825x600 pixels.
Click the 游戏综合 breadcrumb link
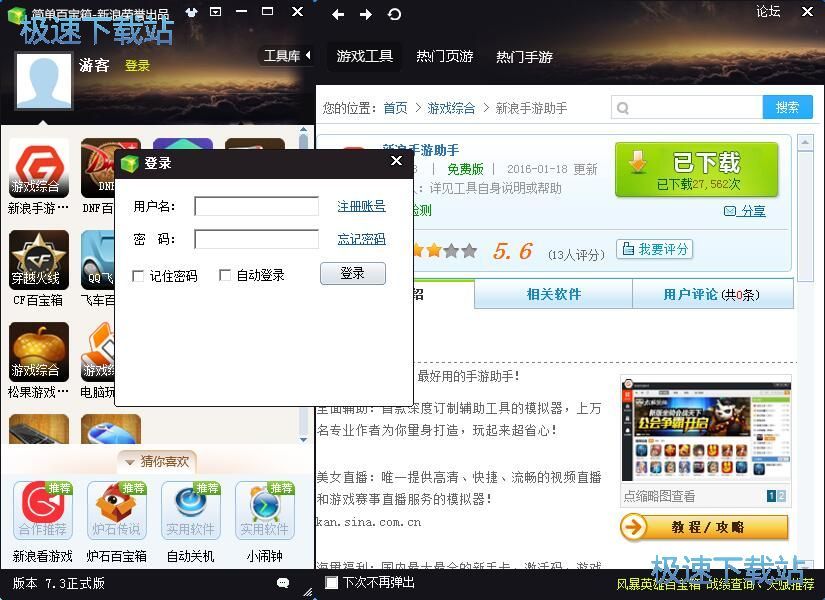pos(451,108)
